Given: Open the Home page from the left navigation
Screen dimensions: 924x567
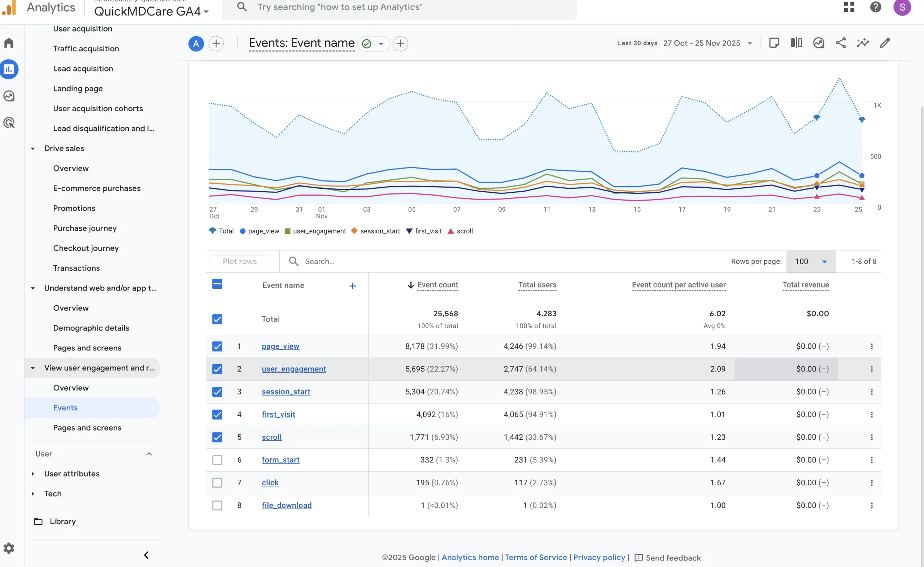Looking at the screenshot, I should click(x=9, y=43).
